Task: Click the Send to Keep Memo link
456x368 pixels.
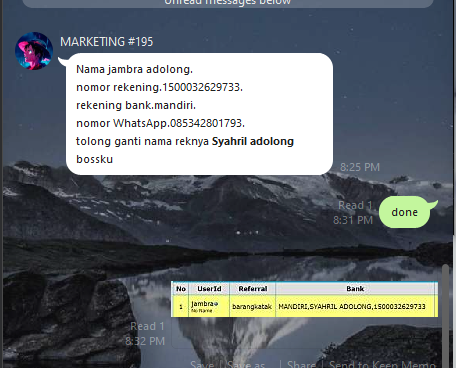Action: tap(383, 364)
